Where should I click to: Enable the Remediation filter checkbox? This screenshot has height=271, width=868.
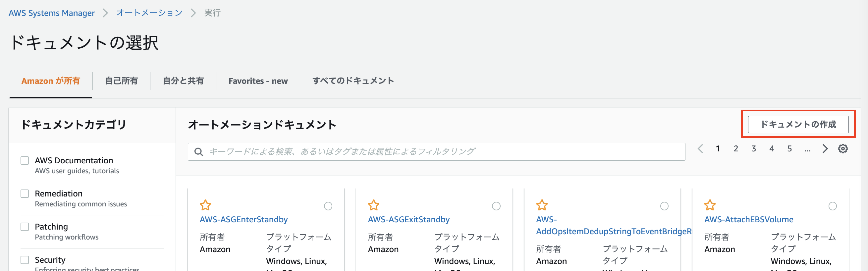[x=24, y=193]
